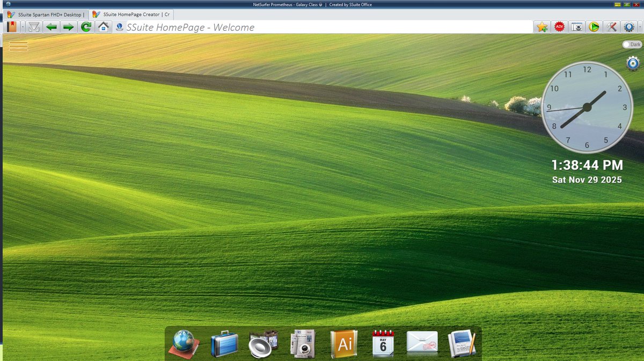Reload the page with the refresh icon

86,26
